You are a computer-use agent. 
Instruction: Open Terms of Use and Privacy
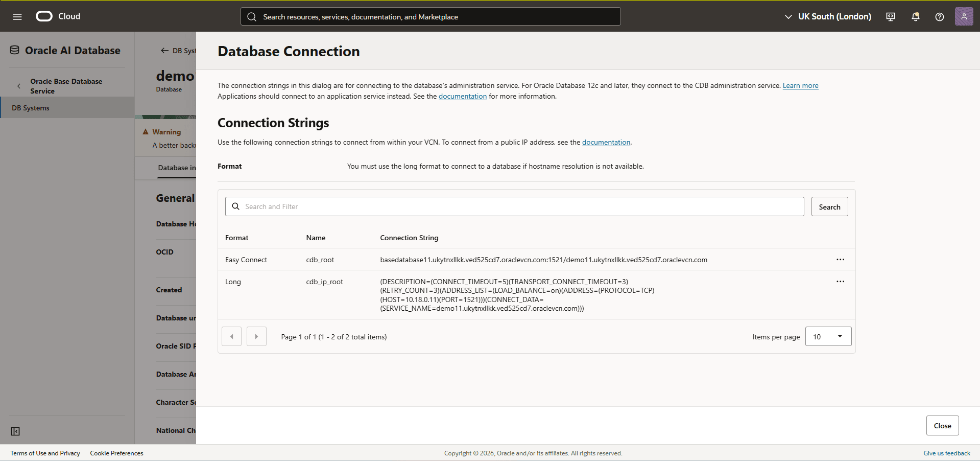pos(45,453)
